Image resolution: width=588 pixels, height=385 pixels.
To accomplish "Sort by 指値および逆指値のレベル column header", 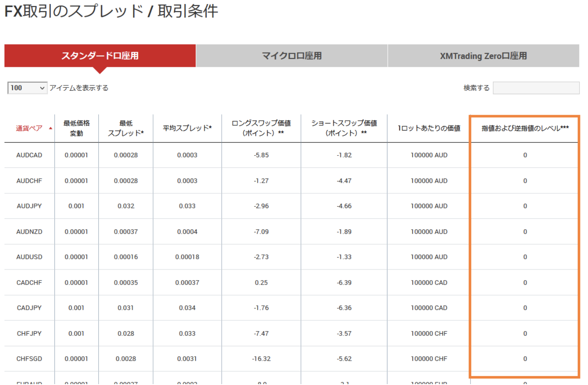I will pos(525,128).
